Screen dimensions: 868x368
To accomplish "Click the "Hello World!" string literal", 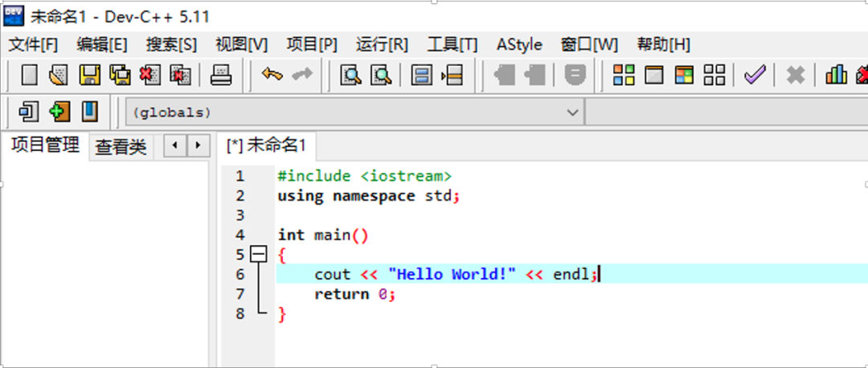I will coord(452,275).
